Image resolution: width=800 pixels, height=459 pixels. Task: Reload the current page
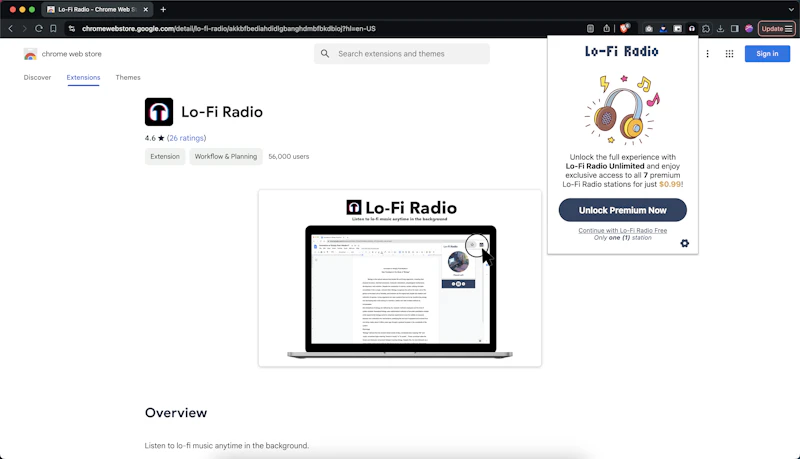click(39, 29)
